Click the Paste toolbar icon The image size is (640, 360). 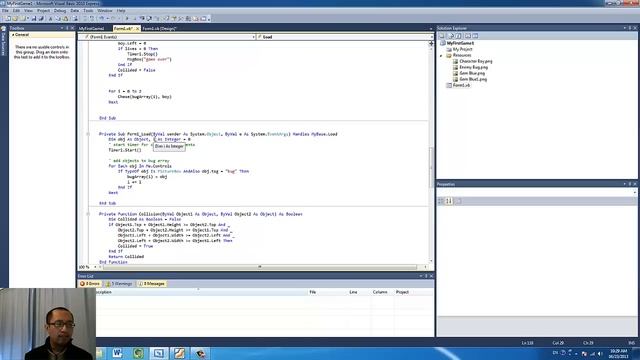(x=65, y=18)
